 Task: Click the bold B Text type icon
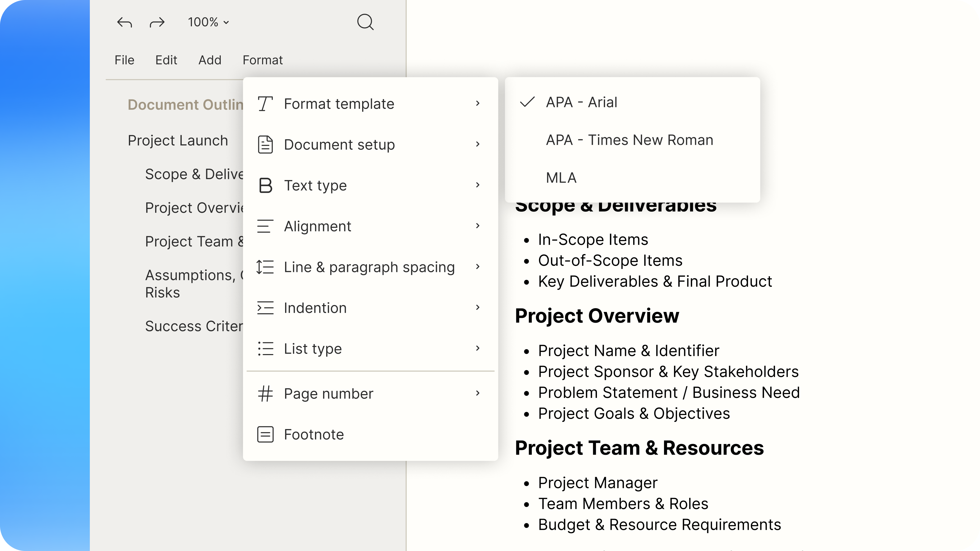tap(265, 185)
